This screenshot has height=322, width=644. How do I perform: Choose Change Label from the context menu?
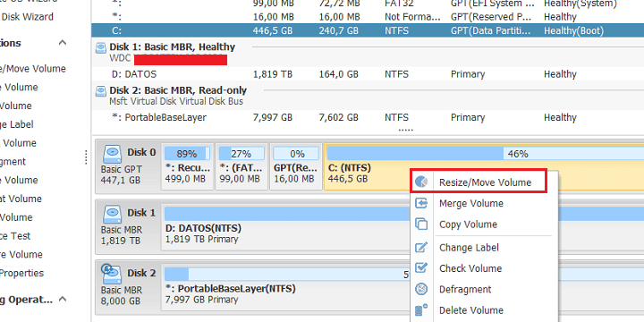click(x=484, y=248)
